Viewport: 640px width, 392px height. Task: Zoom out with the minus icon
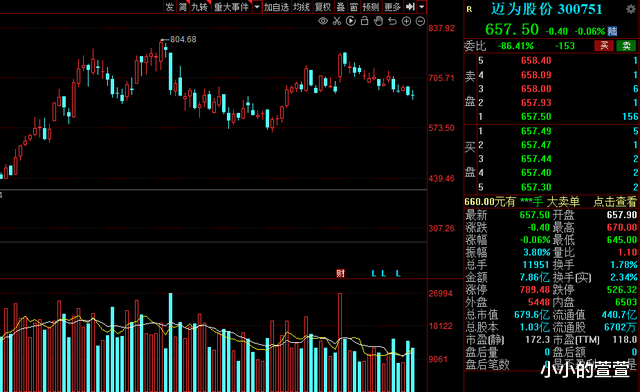pyautogui.click(x=420, y=21)
